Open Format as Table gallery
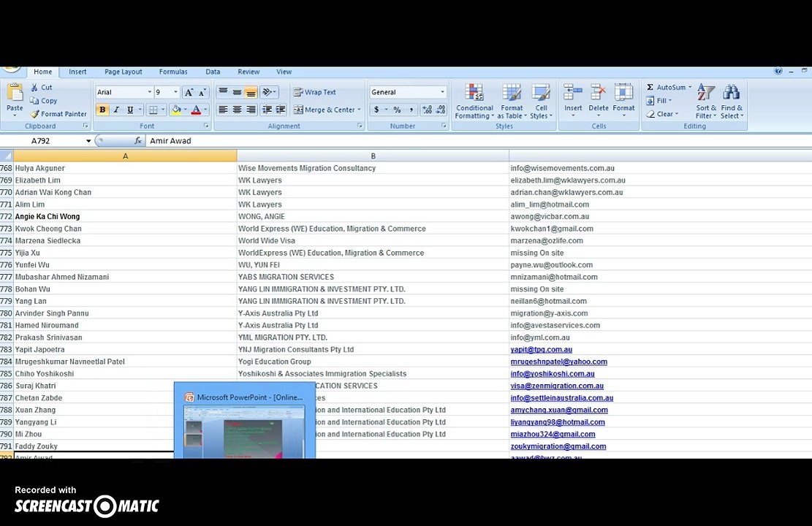Image resolution: width=812 pixels, height=526 pixels. 511,101
